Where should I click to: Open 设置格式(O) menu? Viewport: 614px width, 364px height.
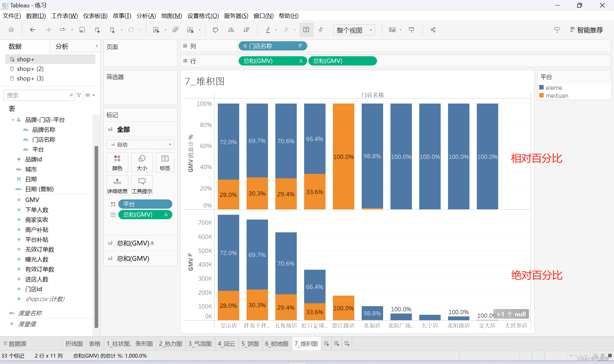tap(203, 16)
